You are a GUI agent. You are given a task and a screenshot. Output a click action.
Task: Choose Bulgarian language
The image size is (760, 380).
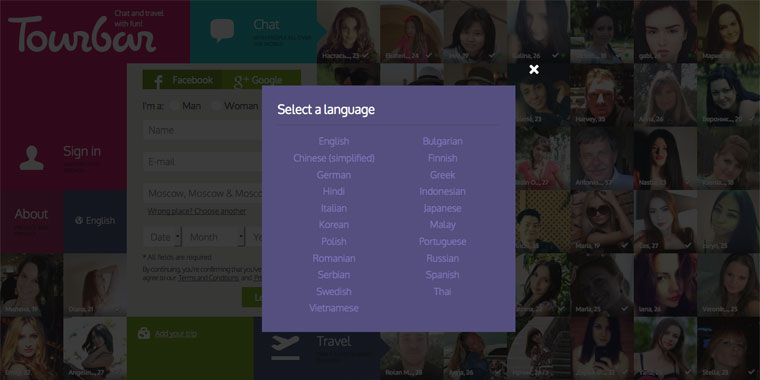tap(442, 141)
